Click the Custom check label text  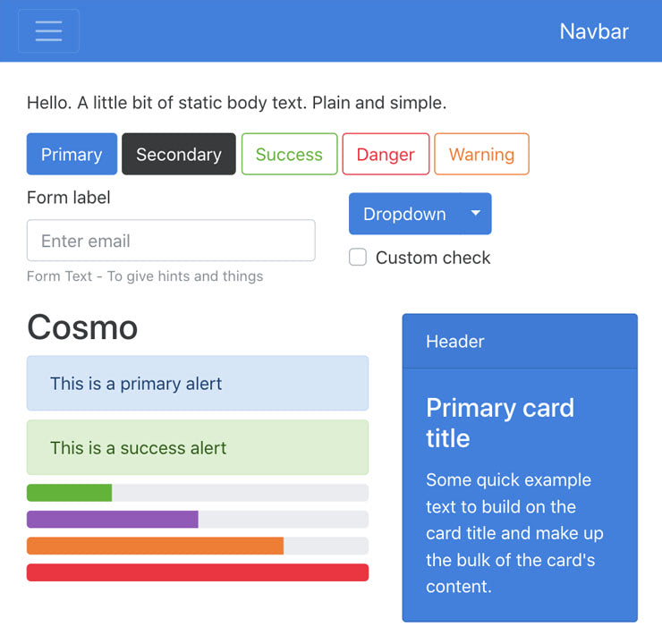click(433, 258)
